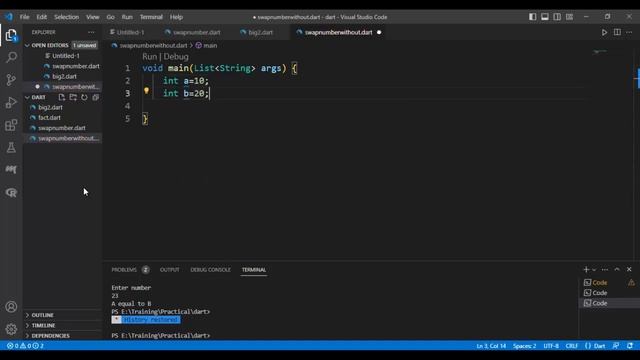Refresh the DART explorer folder
The width and height of the screenshot is (640, 360).
click(84, 97)
